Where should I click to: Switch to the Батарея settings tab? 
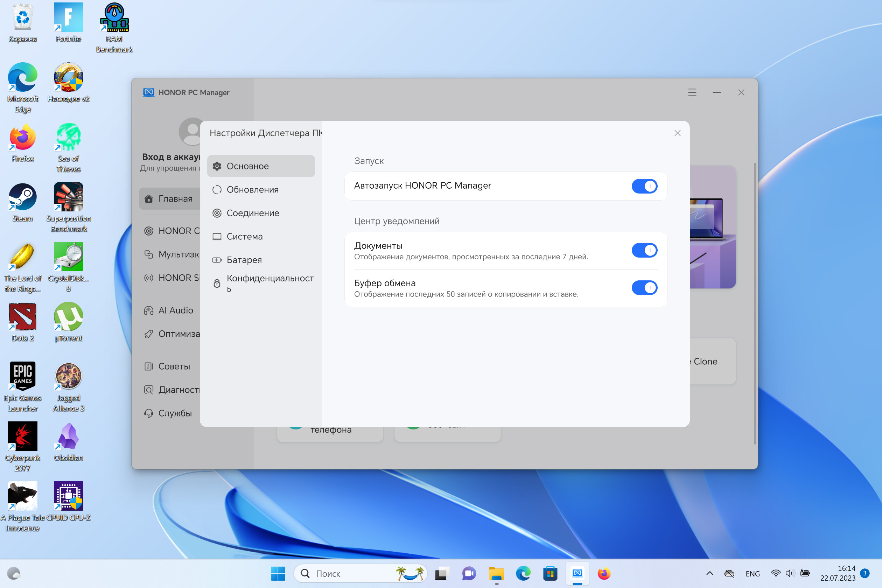coord(261,260)
